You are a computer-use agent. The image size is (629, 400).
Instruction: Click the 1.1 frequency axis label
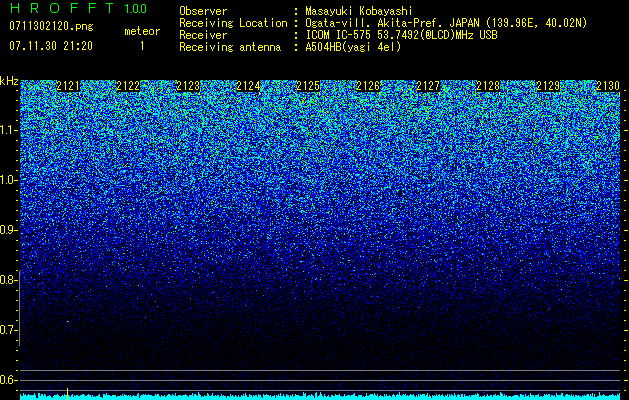pyautogui.click(x=8, y=130)
